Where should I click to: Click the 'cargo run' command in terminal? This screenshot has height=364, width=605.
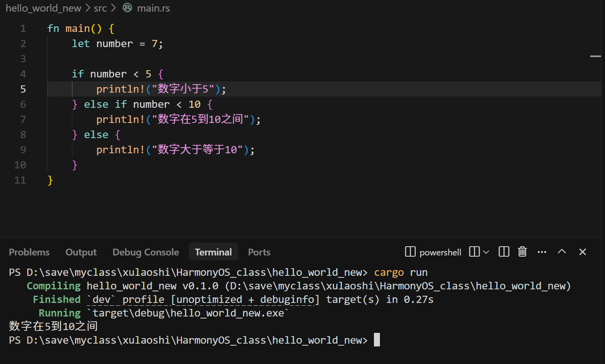pos(401,273)
